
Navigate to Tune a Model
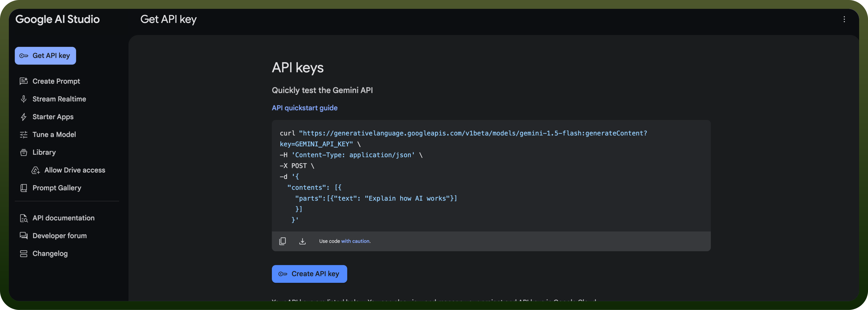(54, 135)
